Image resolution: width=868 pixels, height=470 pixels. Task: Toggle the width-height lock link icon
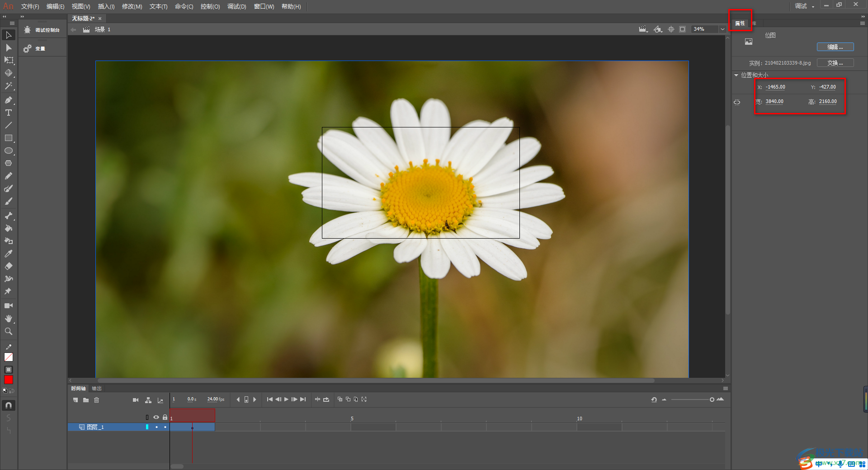pos(737,102)
